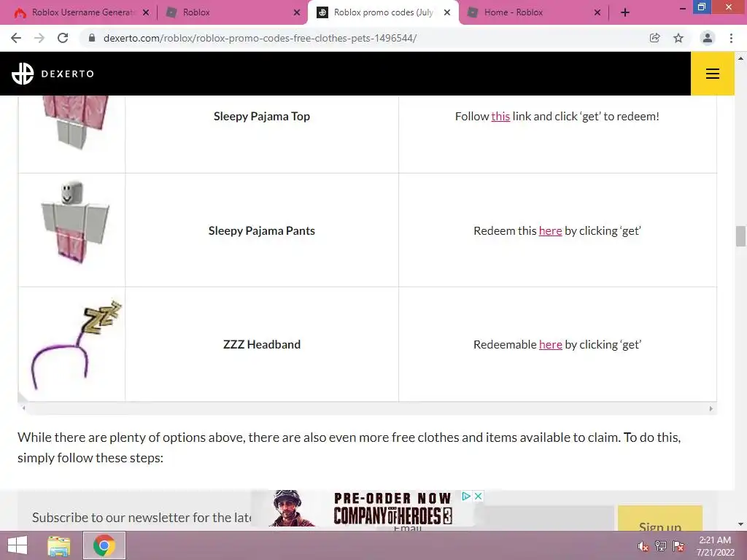
Task: Close the Company of Heroes ad
Action: click(479, 496)
